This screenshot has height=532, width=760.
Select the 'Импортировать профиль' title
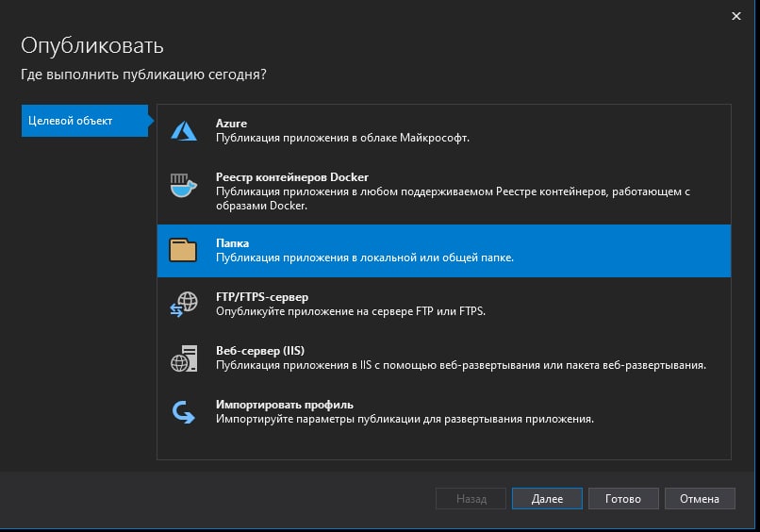(285, 405)
